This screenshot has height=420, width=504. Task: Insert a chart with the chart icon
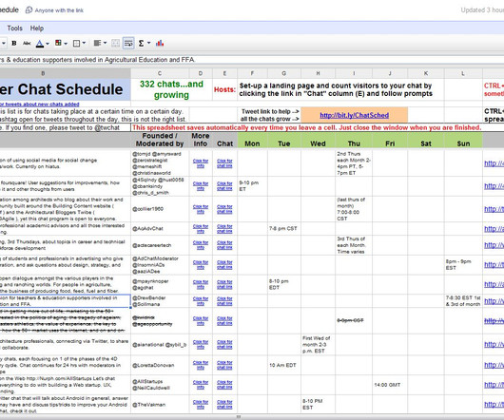160,43
